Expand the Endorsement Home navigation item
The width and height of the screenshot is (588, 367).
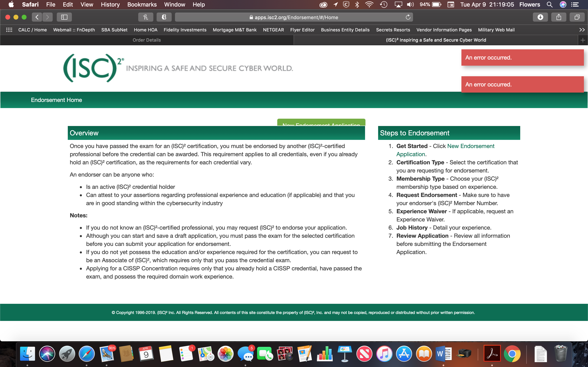pyautogui.click(x=56, y=100)
